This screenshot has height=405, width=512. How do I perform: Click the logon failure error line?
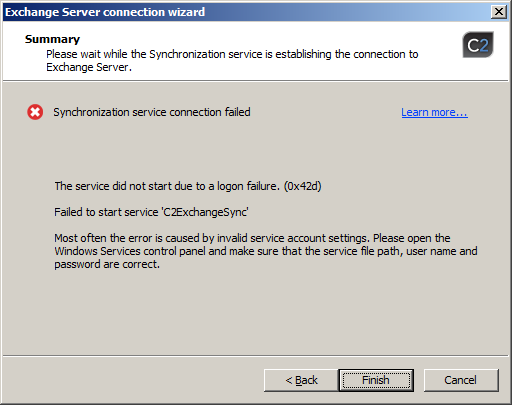coord(188,186)
